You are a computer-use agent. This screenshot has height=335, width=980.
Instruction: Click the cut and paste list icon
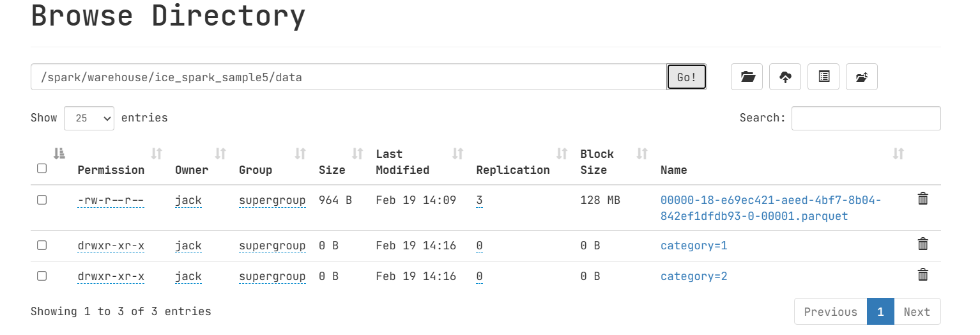click(x=823, y=77)
